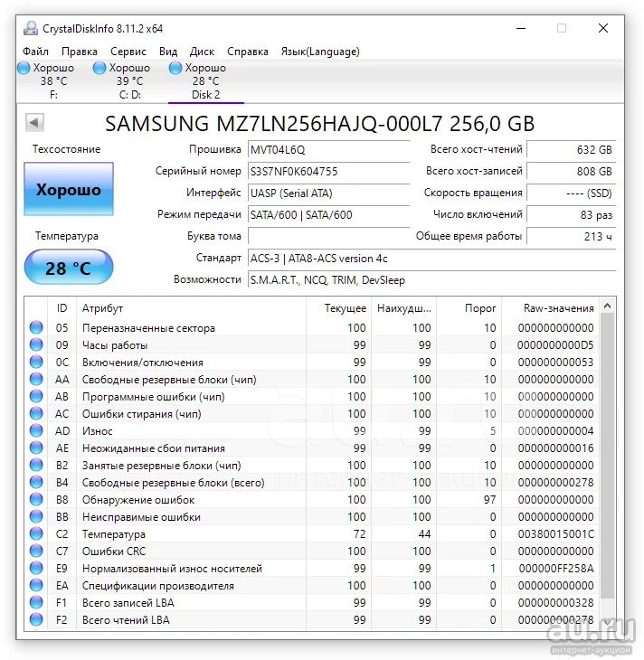Click the serial number field S3S7NF0K604755
The image size is (644, 660).
[328, 171]
